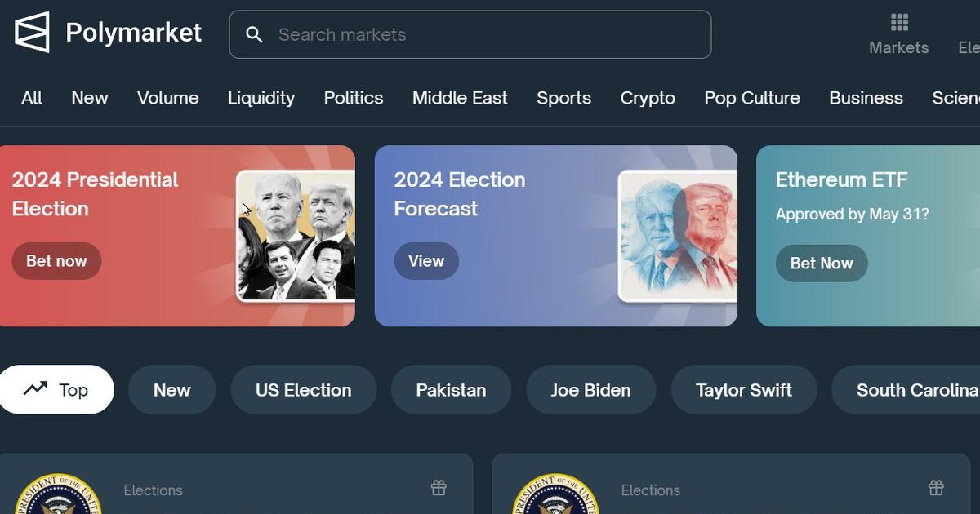Select the Taylor Swift filter chip
The width and height of the screenshot is (980, 514).
coord(744,390)
